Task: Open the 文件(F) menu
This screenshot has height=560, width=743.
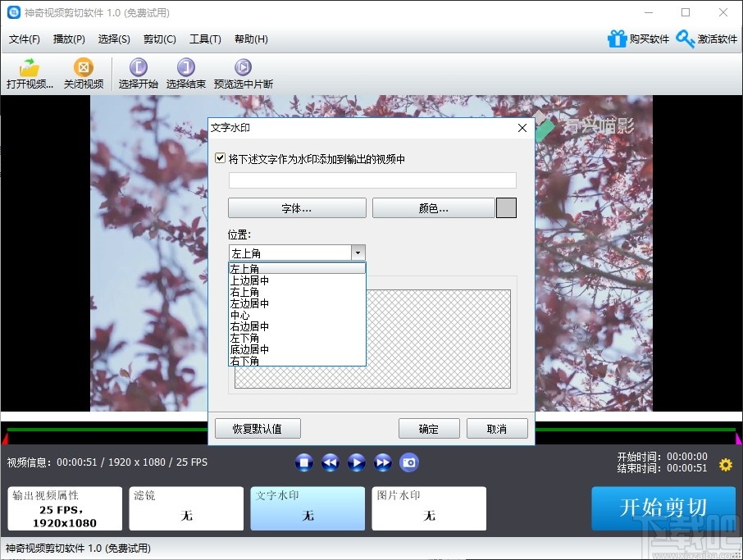Action: point(24,39)
